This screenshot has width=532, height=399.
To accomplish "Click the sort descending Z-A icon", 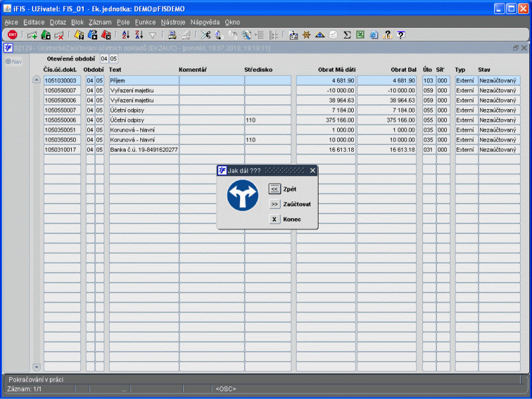I will point(138,35).
